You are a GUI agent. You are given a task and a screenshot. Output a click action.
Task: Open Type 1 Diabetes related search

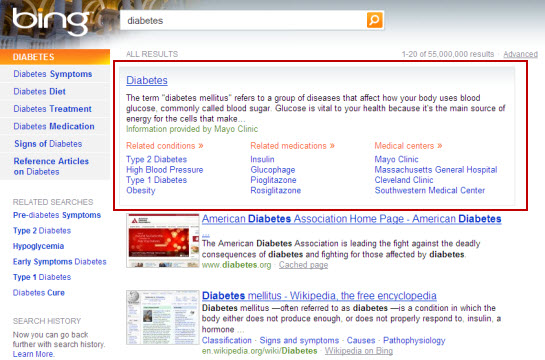[x=42, y=277]
